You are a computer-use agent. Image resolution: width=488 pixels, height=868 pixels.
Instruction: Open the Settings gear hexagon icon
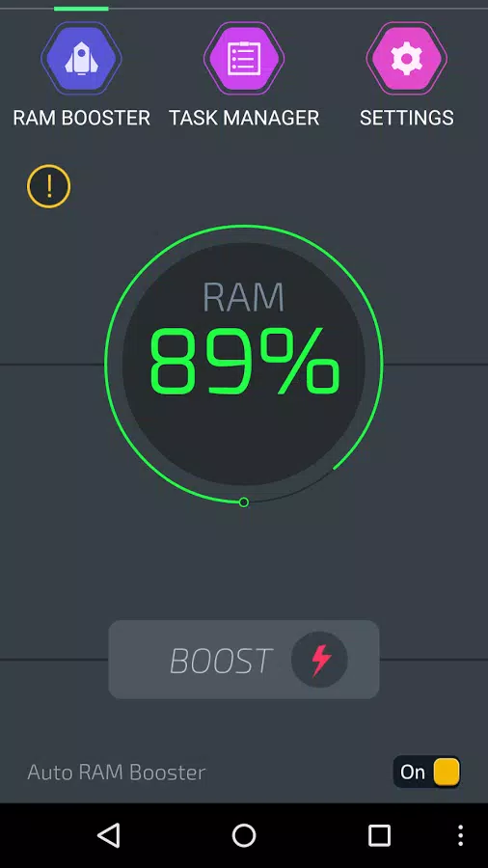pyautogui.click(x=407, y=58)
